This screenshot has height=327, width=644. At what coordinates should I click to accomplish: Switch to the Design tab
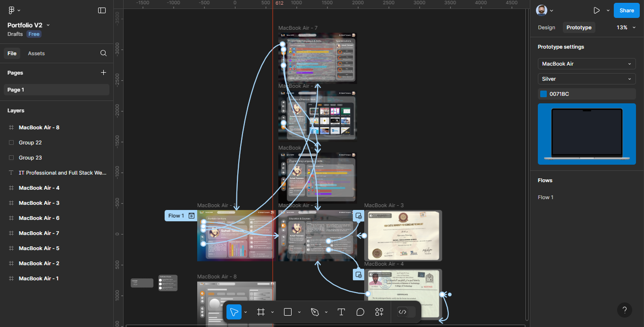[546, 27]
